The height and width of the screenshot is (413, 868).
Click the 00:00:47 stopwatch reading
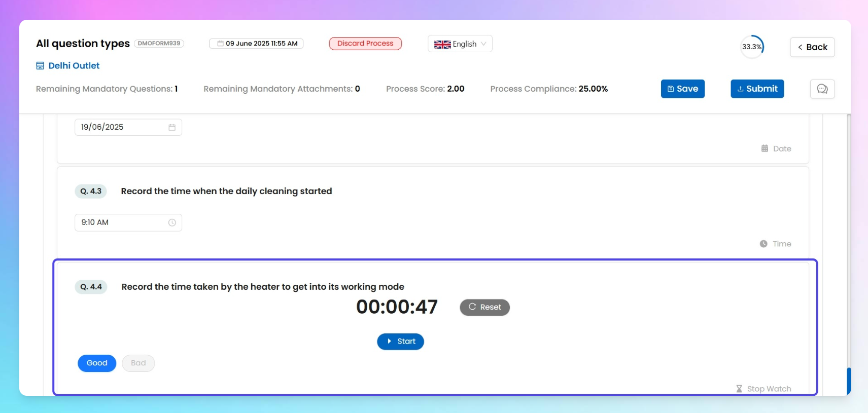[397, 307]
